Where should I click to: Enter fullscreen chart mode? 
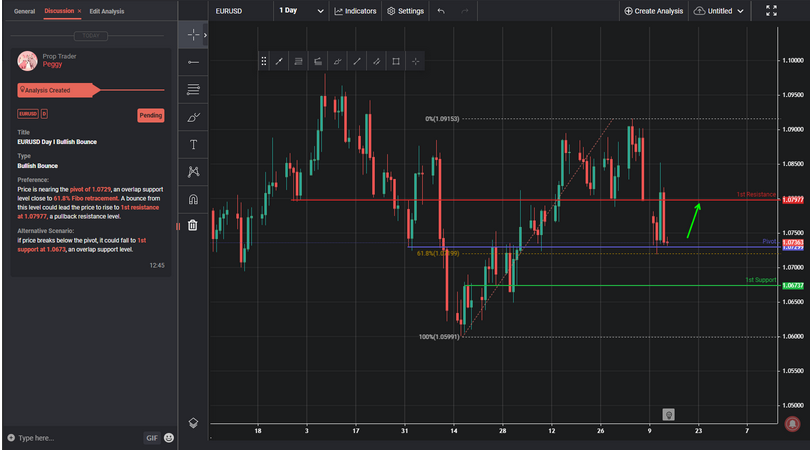(x=771, y=11)
